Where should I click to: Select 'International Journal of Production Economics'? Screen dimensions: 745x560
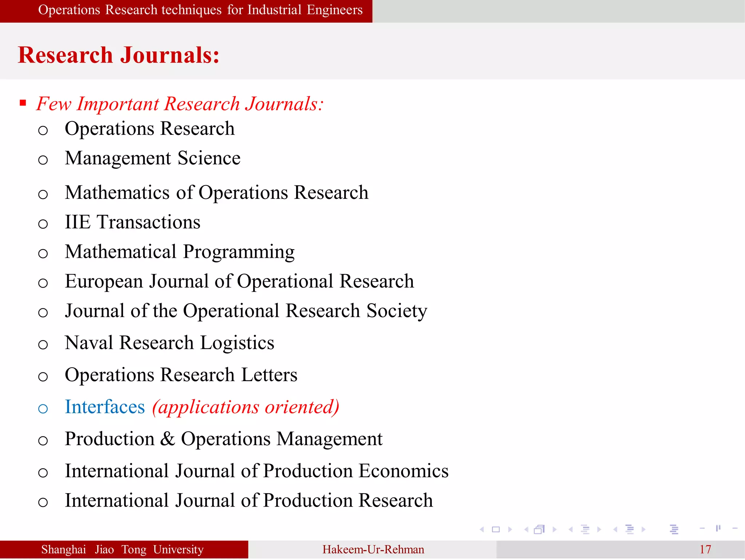click(x=257, y=471)
